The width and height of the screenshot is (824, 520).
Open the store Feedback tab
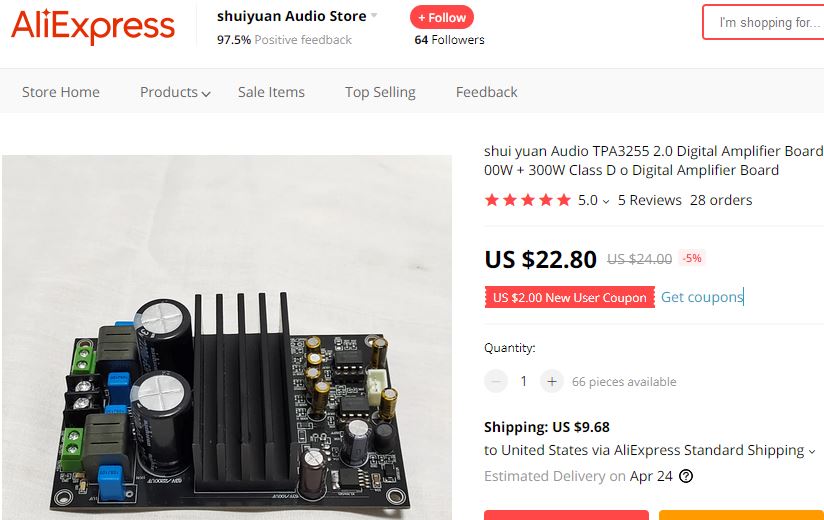pos(487,92)
